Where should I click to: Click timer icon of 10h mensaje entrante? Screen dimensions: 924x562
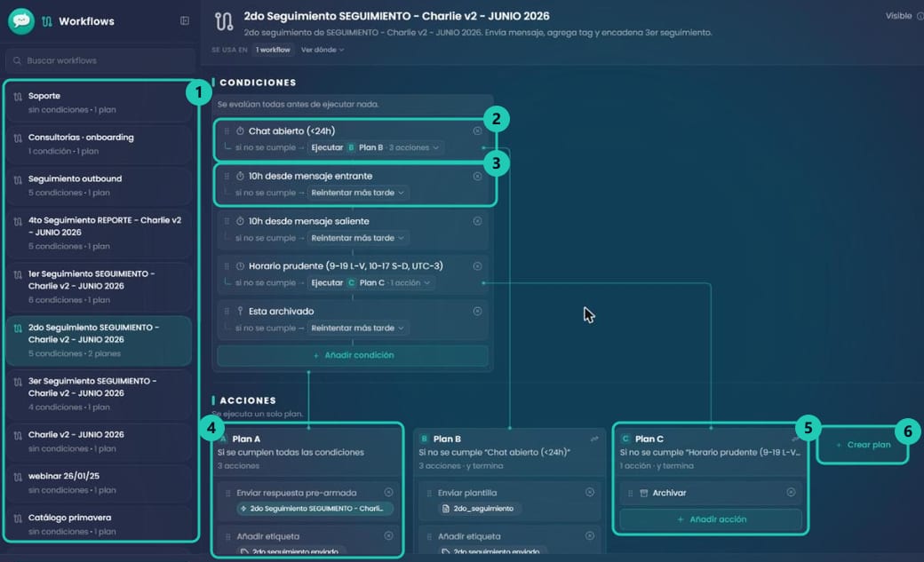[240, 176]
